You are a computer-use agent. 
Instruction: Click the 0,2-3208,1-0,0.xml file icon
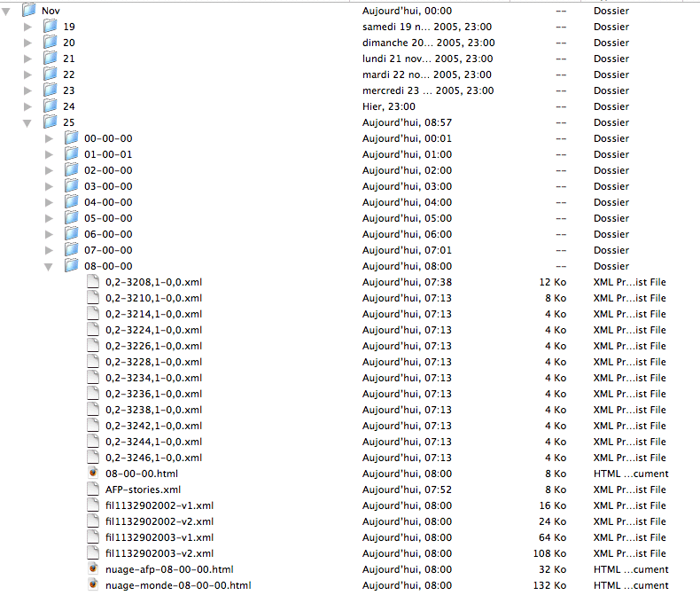coord(93,281)
